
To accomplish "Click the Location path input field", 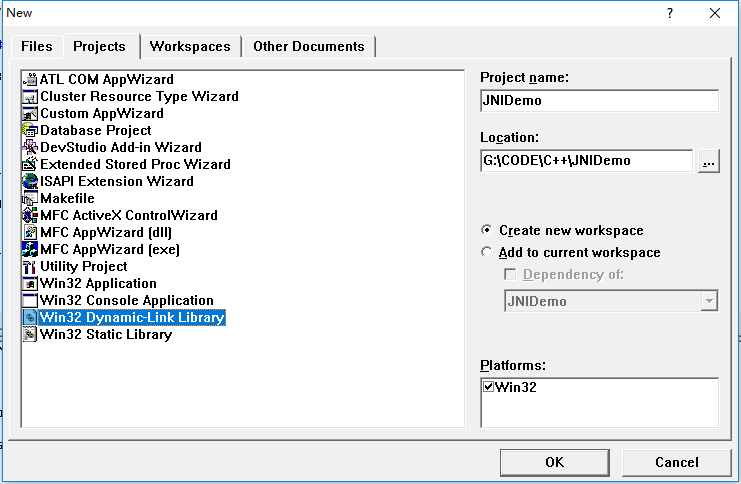I will (x=586, y=161).
